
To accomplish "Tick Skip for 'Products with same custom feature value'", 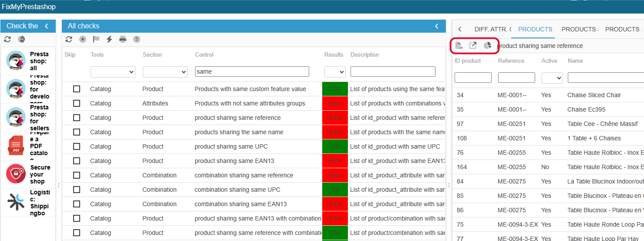I will (77, 89).
